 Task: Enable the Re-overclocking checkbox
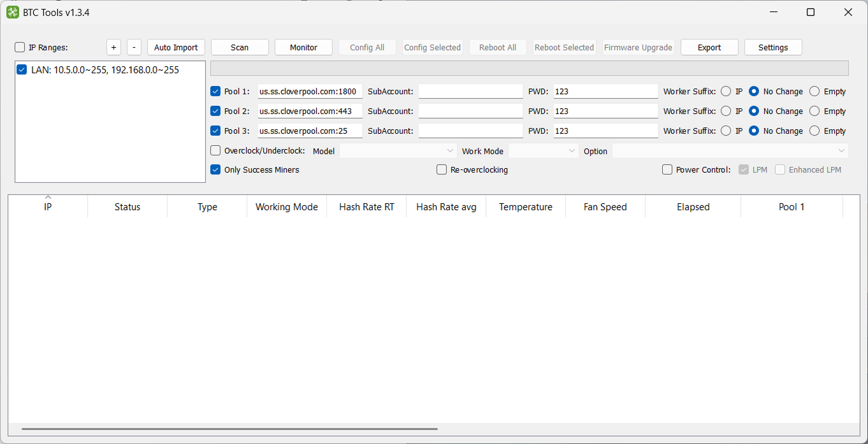click(x=442, y=169)
